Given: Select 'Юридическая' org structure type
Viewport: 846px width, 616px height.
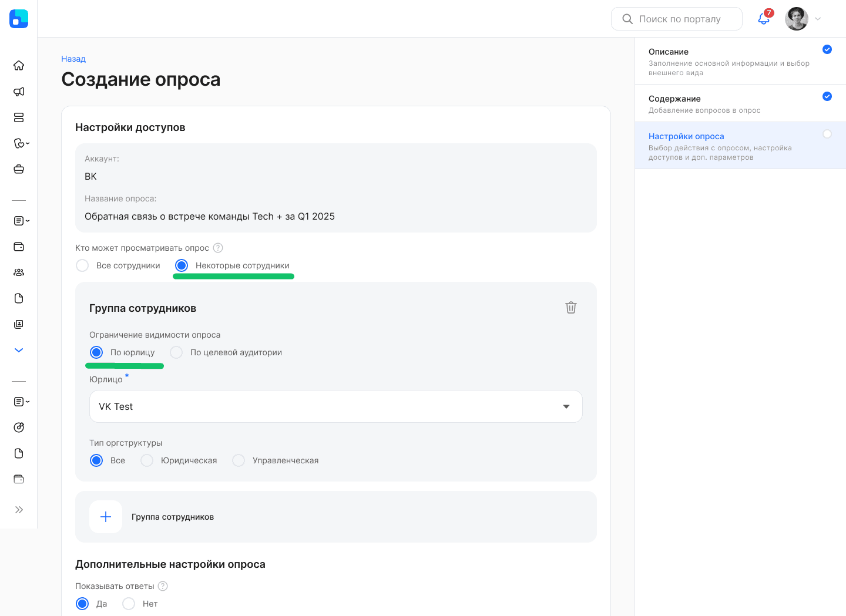Looking at the screenshot, I should coord(179,460).
